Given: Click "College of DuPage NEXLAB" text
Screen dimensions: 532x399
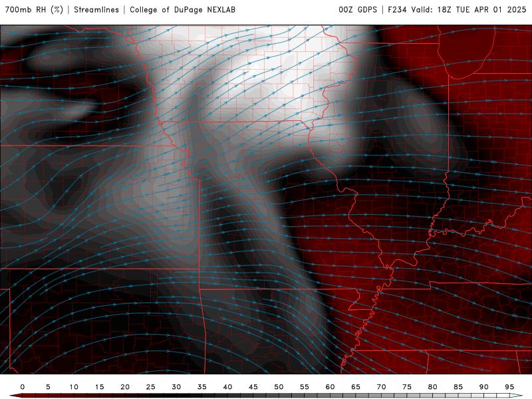Looking at the screenshot, I should 182,10.
